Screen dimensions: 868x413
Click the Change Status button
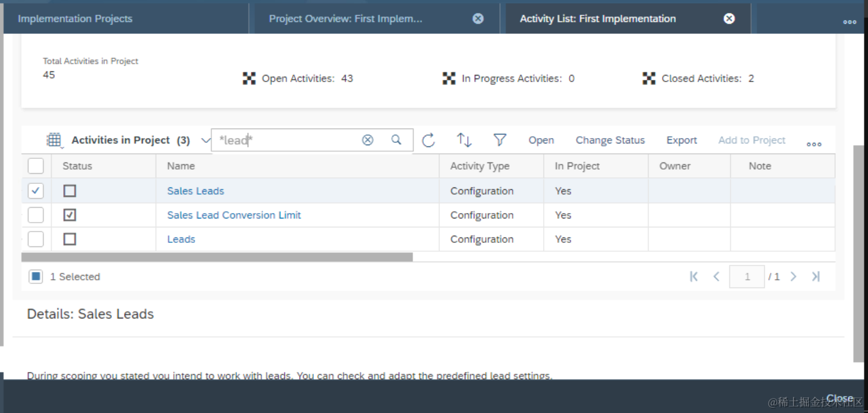[610, 140]
